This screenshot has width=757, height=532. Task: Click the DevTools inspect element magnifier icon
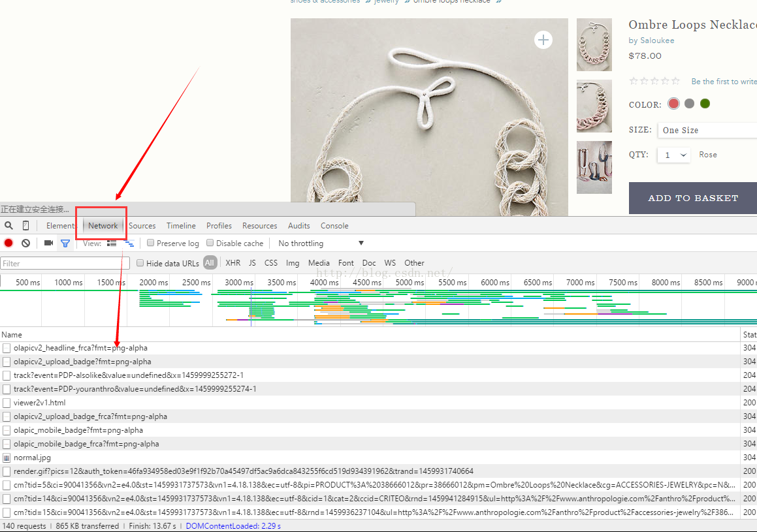click(8, 225)
